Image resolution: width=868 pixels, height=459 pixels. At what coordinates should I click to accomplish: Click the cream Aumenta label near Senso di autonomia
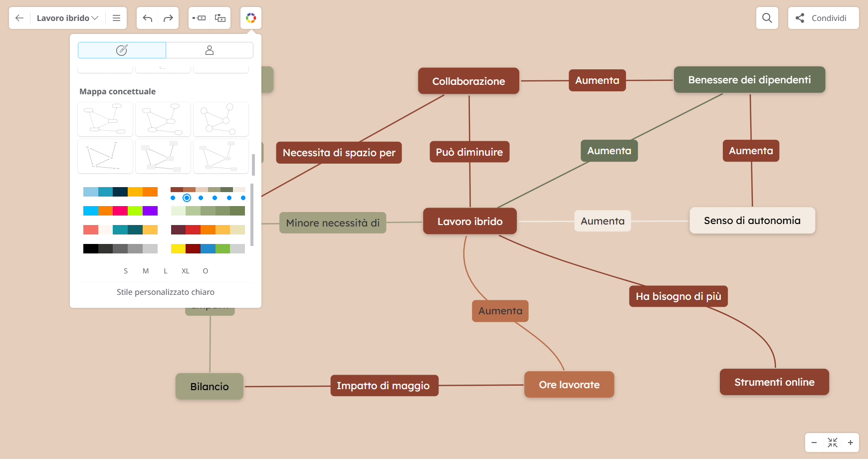point(603,221)
